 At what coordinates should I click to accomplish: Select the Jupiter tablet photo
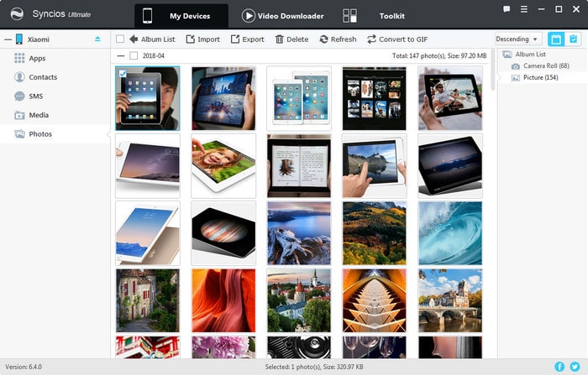tap(223, 233)
